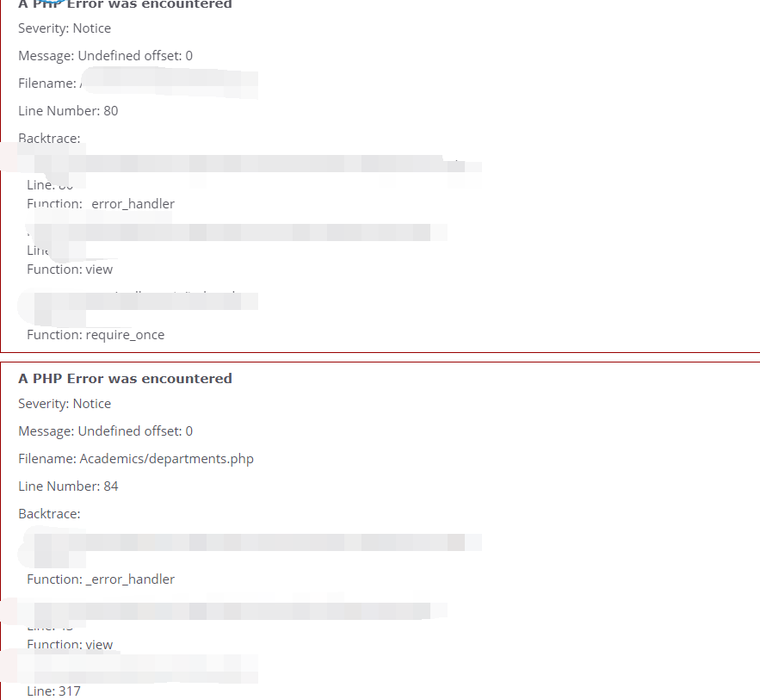Click the "Line: 317" backtrace entry
Image resolution: width=760 pixels, height=700 pixels.
click(x=54, y=691)
